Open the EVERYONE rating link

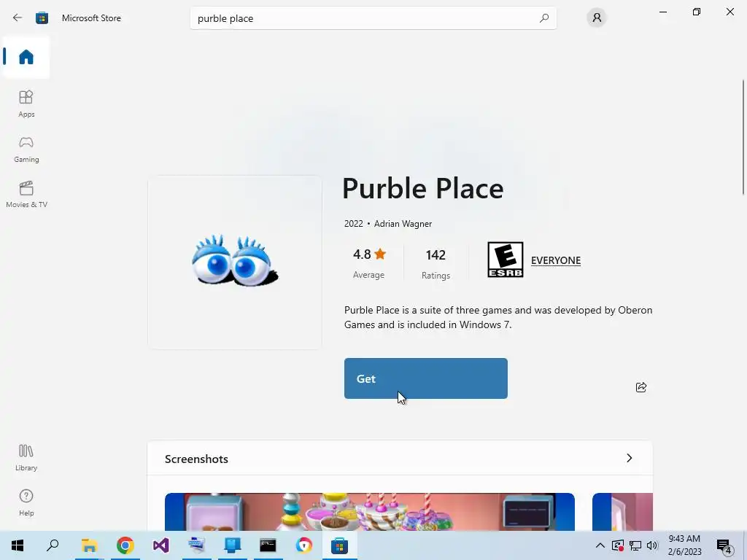[x=556, y=260]
